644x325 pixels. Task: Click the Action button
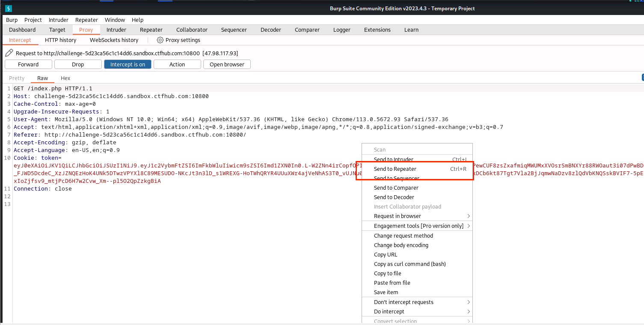[x=177, y=64]
